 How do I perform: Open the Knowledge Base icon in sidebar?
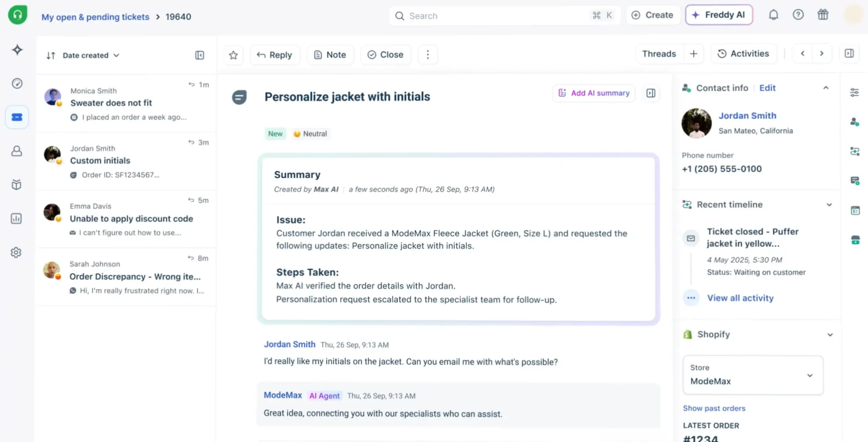17,185
